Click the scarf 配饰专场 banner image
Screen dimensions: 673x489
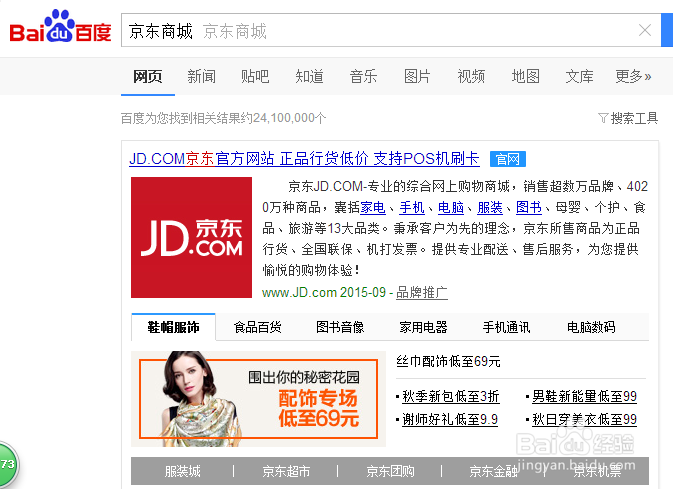[258, 399]
